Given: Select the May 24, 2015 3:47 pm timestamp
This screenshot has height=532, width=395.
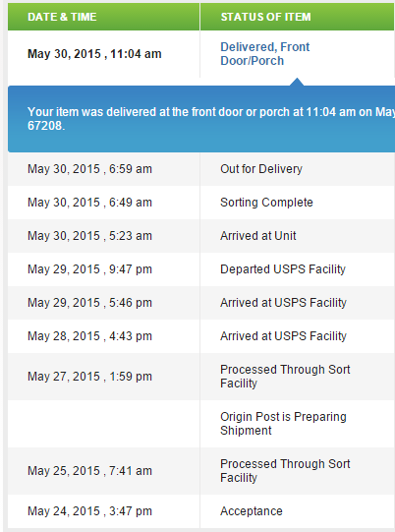Looking at the screenshot, I should pos(89,511).
